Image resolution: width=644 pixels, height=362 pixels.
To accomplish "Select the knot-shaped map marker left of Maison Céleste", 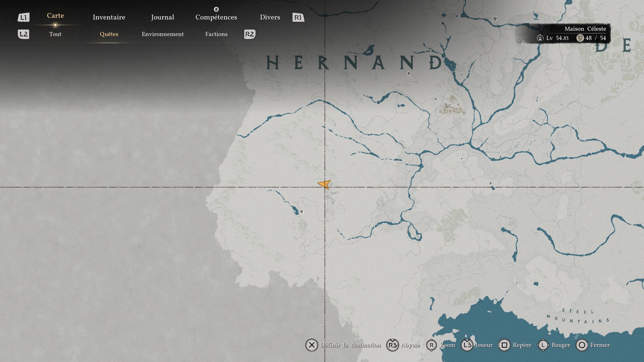I will [x=495, y=18].
